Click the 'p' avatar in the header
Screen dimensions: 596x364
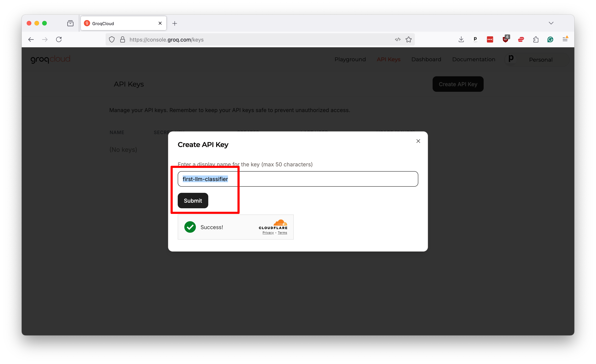[511, 59]
